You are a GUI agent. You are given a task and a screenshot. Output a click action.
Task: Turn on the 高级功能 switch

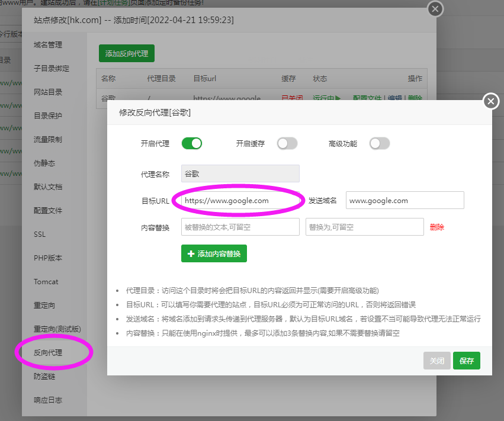(x=380, y=143)
